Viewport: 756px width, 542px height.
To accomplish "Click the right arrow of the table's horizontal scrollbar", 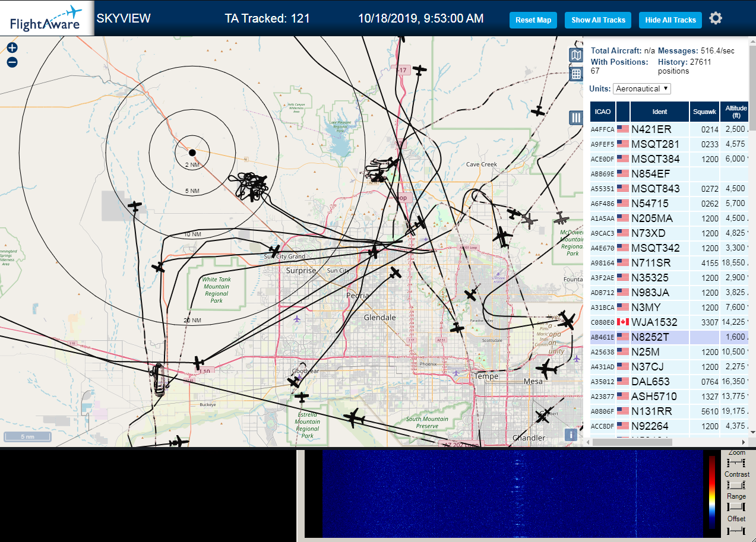I will (x=743, y=442).
